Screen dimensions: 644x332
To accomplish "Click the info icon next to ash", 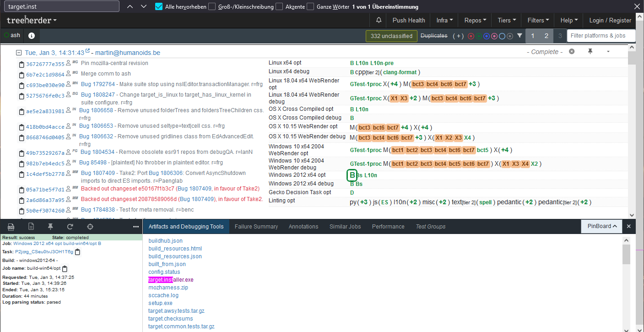I will 31,36.
